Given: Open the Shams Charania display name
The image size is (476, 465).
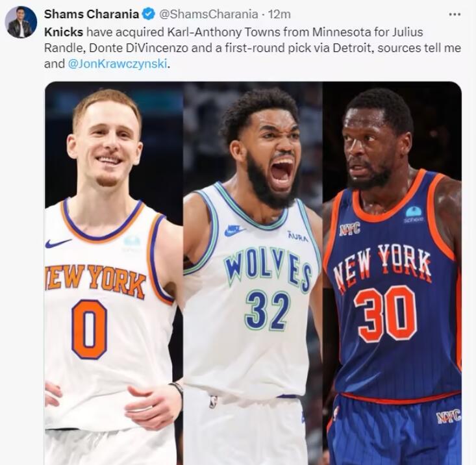Looking at the screenshot, I should 92,14.
